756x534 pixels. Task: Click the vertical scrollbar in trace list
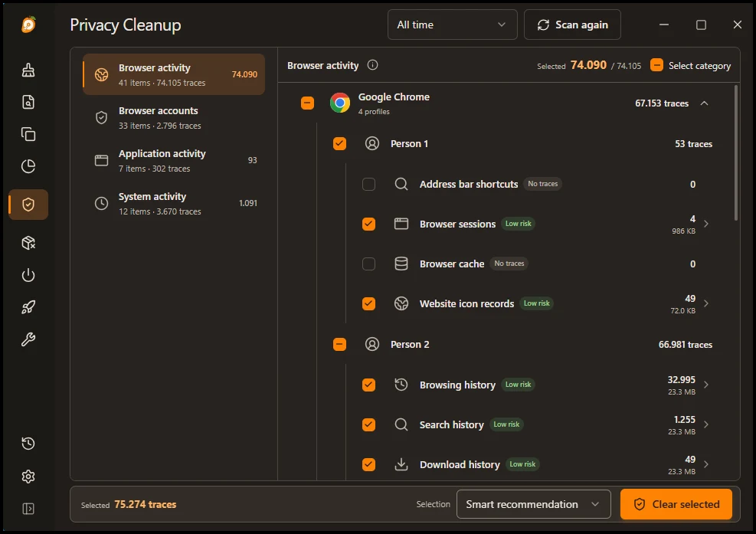tap(736, 153)
